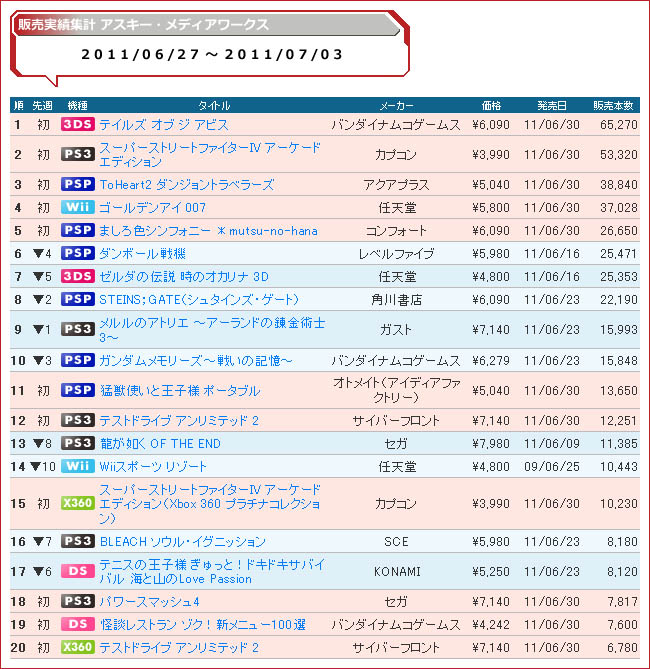650x669 pixels.
Task: Open テニスの王子様 ぎゅっと！ドキドキサバイバル link
Action: tap(212, 571)
